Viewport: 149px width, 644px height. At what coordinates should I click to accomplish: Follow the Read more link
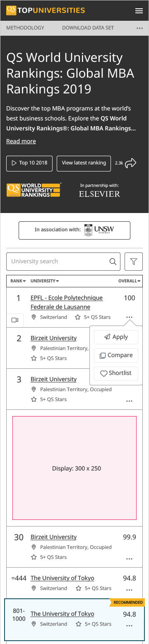coord(21,141)
